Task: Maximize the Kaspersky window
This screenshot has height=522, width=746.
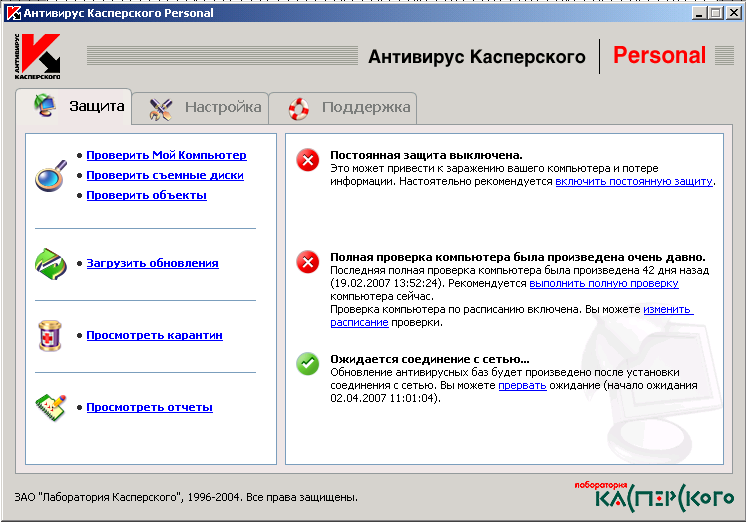Action: pos(716,13)
